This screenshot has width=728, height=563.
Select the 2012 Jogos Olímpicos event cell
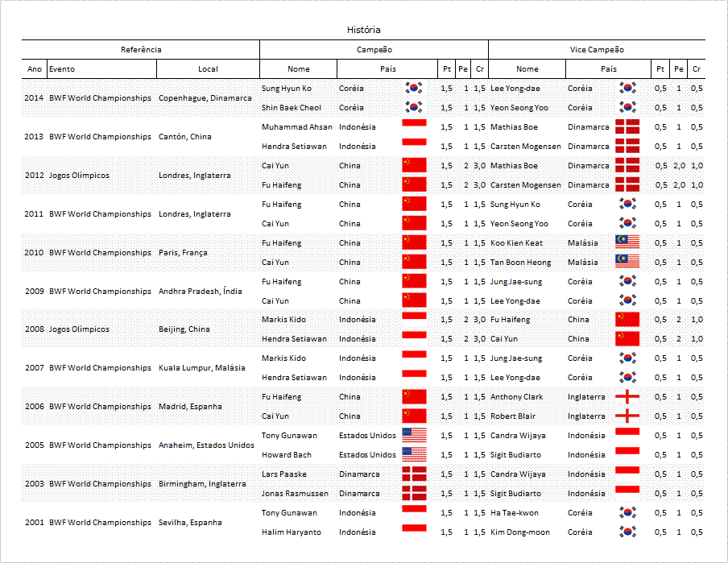[79, 175]
